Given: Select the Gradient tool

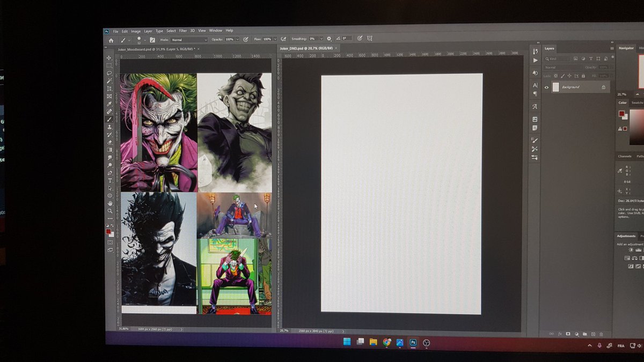Looking at the screenshot, I should pos(109,150).
